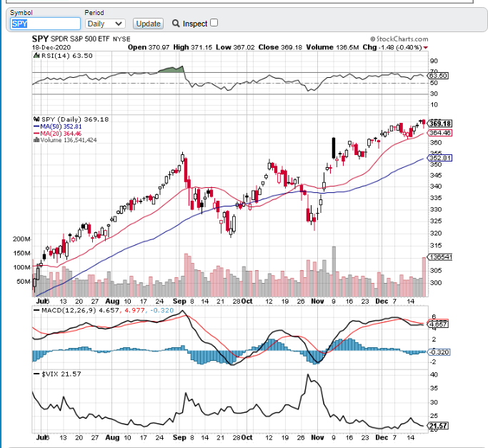This screenshot has height=448, width=488.
Task: Click the 18-Dec-2020 date label
Action: coord(51,47)
